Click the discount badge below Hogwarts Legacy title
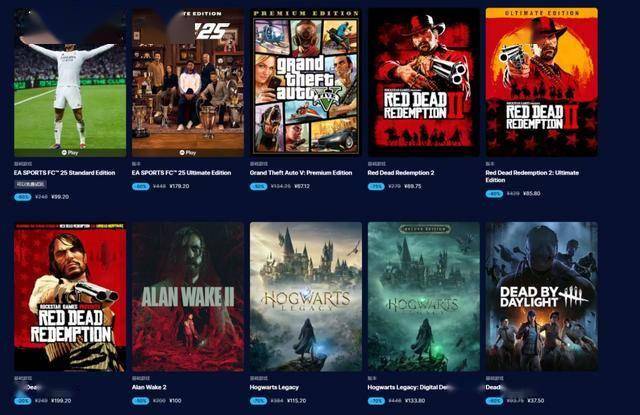Screen dimensions: 640x415 click(258, 401)
